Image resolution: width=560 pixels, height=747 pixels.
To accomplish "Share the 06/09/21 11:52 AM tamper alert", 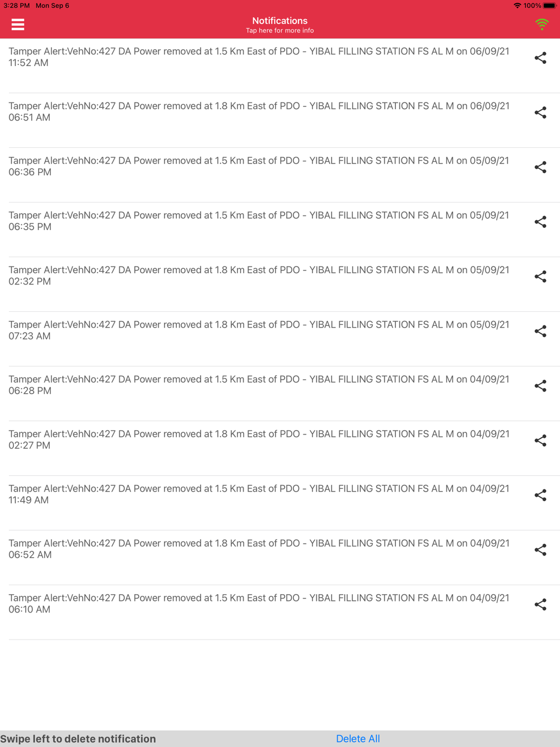I will click(540, 58).
